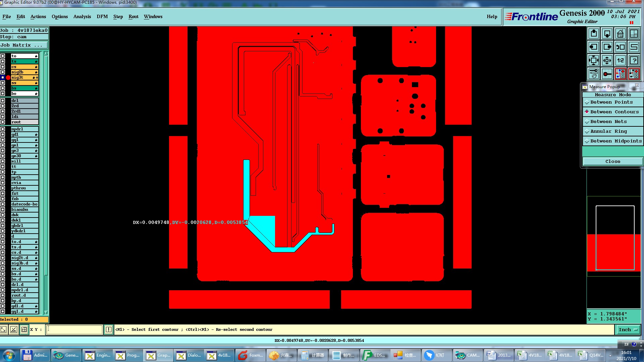The width and height of the screenshot is (644, 362).
Task: Toggle display checkbox for layer to
Action: click(x=3, y=56)
